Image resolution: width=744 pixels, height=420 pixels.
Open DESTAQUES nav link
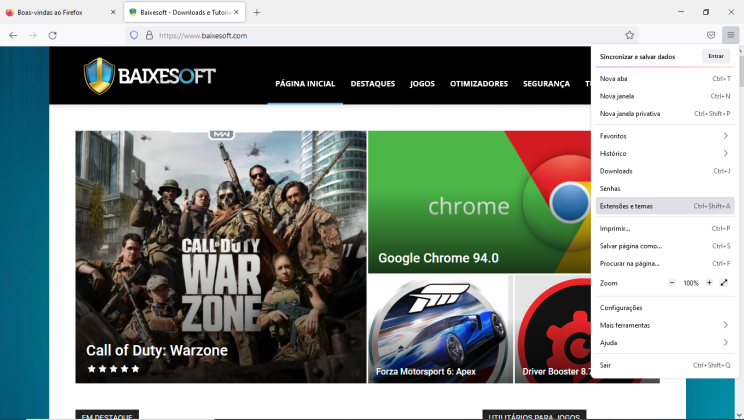pos(372,84)
